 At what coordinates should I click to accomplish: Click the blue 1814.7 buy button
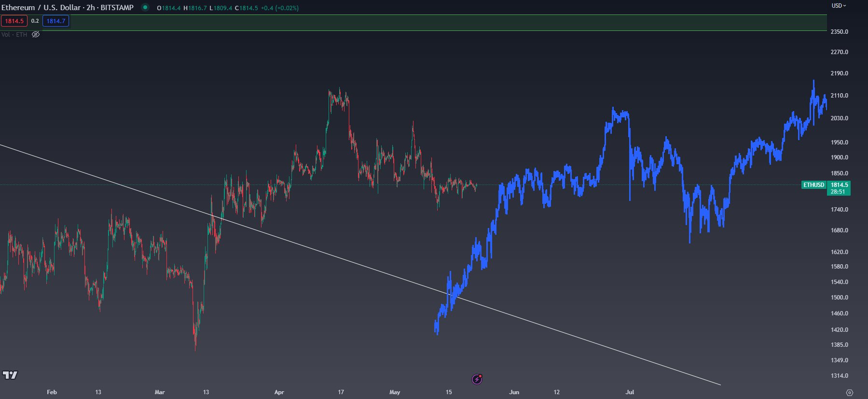click(x=55, y=21)
